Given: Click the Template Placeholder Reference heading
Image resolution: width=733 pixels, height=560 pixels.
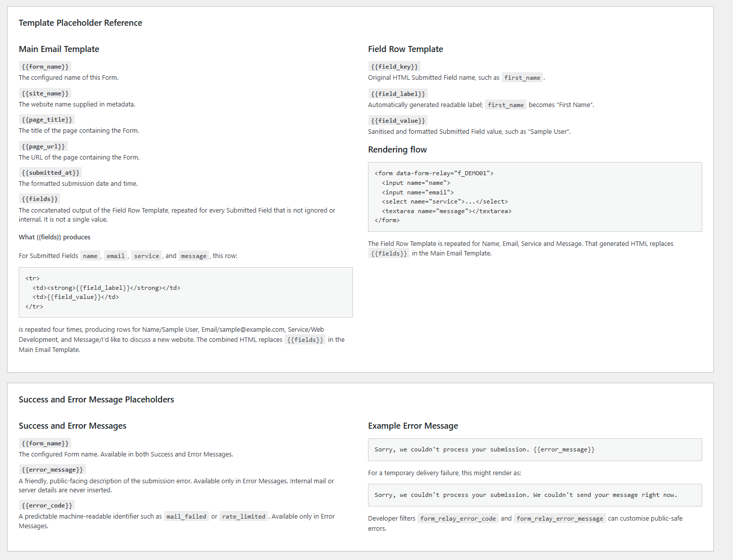Looking at the screenshot, I should [80, 23].
